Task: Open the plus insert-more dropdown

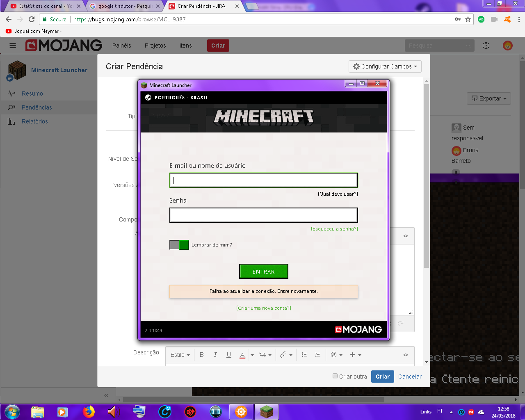Action: (x=356, y=355)
